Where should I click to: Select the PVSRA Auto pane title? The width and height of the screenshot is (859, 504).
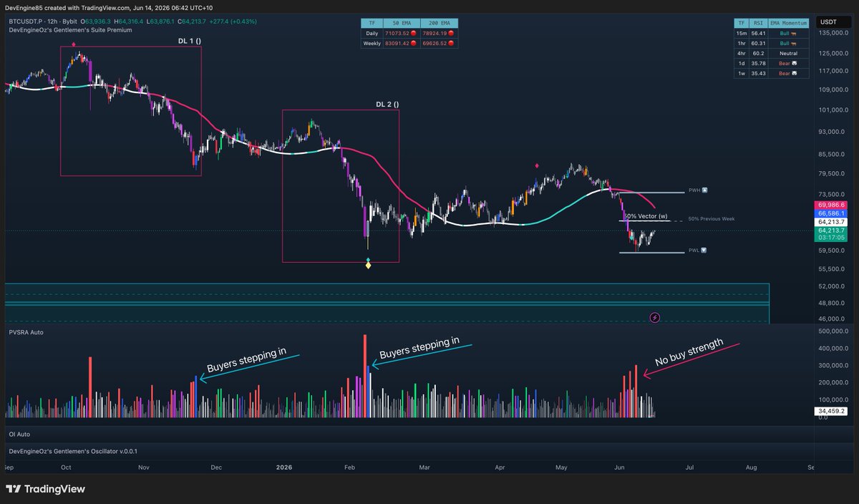coord(25,332)
